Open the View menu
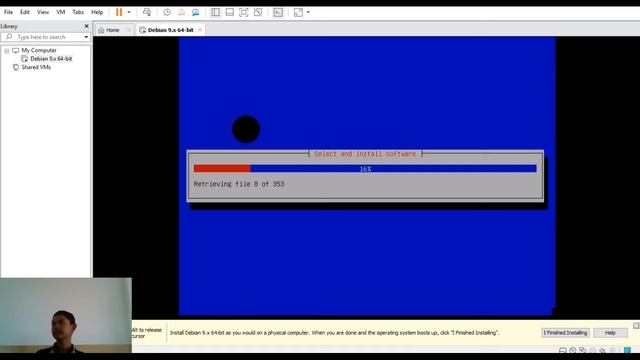The image size is (640, 360). point(43,12)
